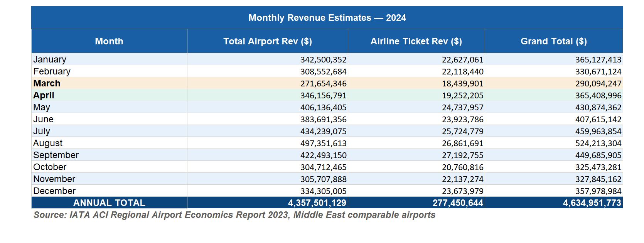Screen dimensions: 644x243
Task: Select November's airport revenue 305,707,888
Action: coord(323,179)
